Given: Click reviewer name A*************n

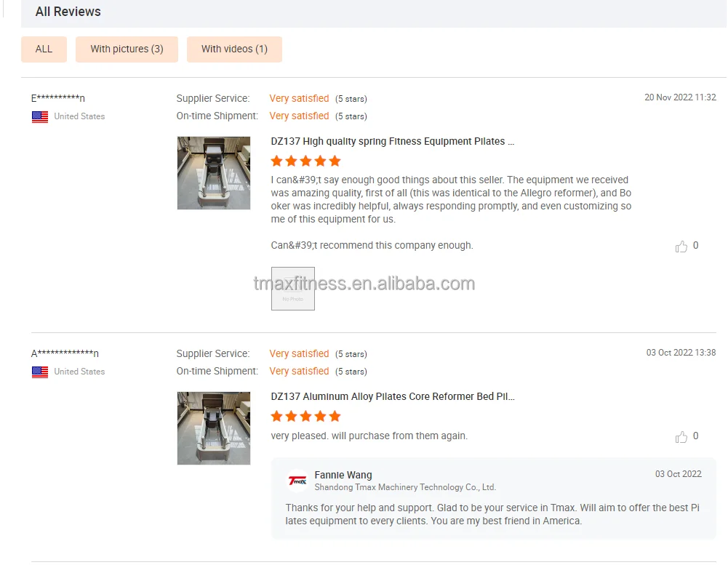Looking at the screenshot, I should [x=65, y=353].
